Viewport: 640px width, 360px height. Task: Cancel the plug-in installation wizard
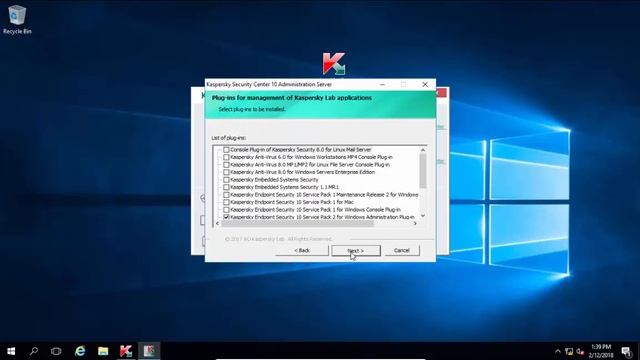tap(402, 250)
